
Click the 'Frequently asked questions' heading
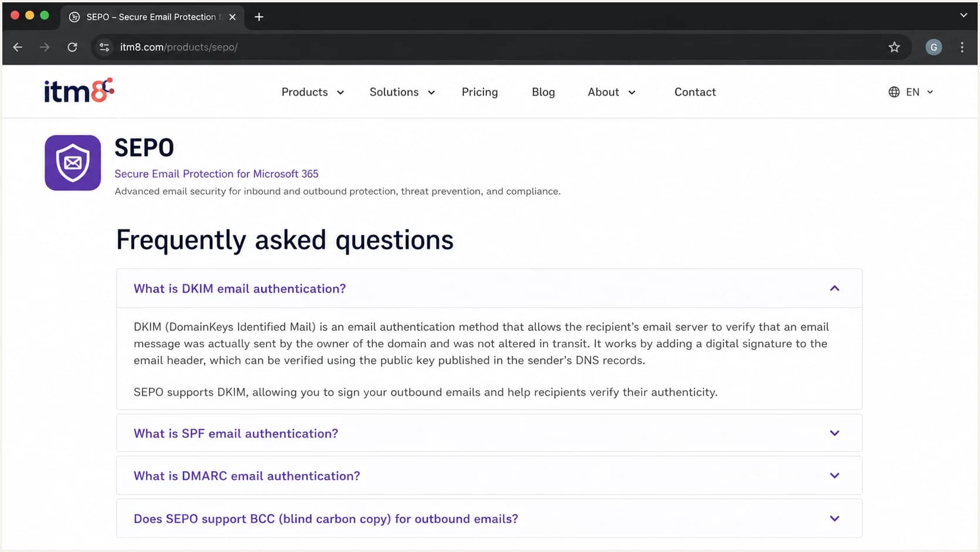pos(285,239)
